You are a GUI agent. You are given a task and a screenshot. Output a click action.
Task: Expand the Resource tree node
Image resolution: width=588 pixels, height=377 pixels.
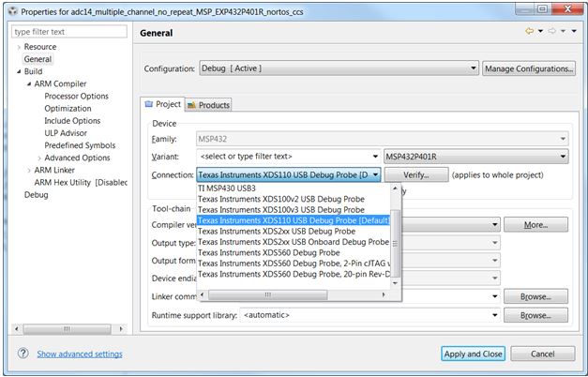coord(18,47)
